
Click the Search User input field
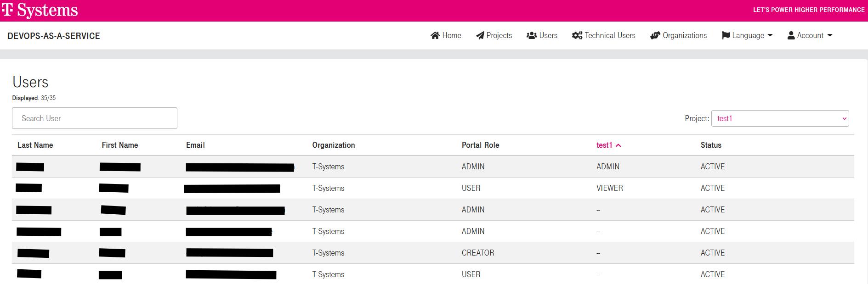pyautogui.click(x=95, y=118)
